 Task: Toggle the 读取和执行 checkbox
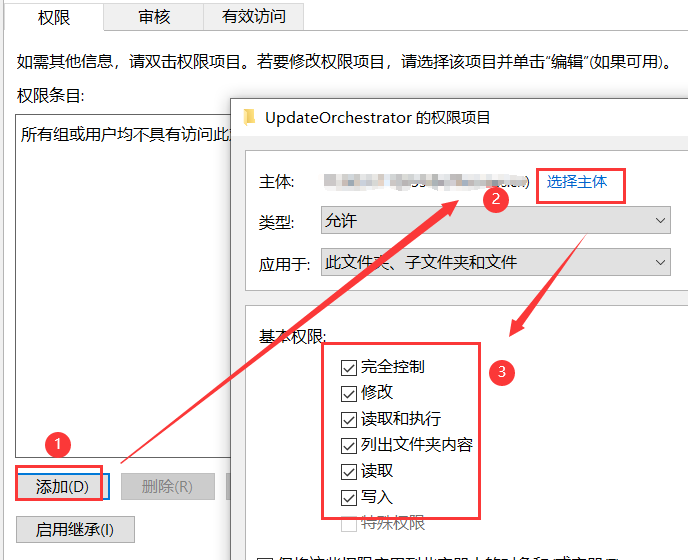[x=349, y=420]
